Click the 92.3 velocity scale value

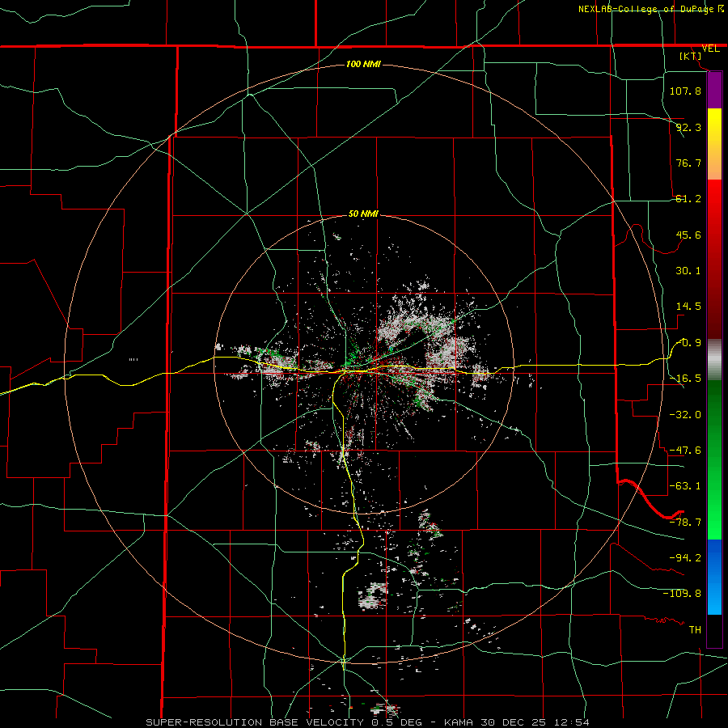pyautogui.click(x=688, y=127)
